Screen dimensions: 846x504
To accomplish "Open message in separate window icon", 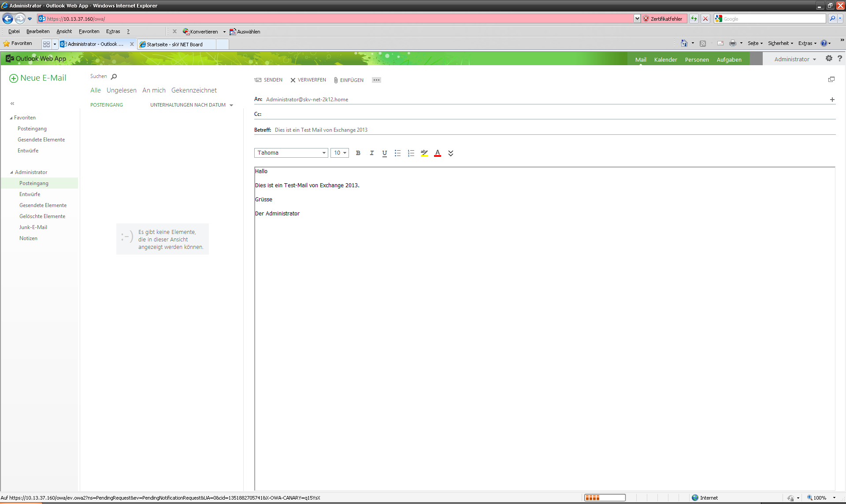I will pyautogui.click(x=831, y=79).
